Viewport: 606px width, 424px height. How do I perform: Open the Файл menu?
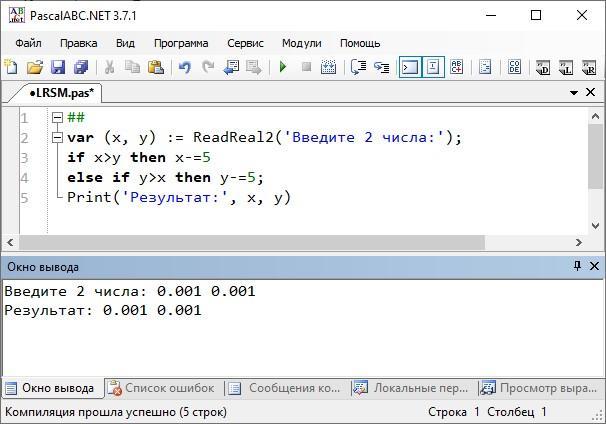coord(29,43)
